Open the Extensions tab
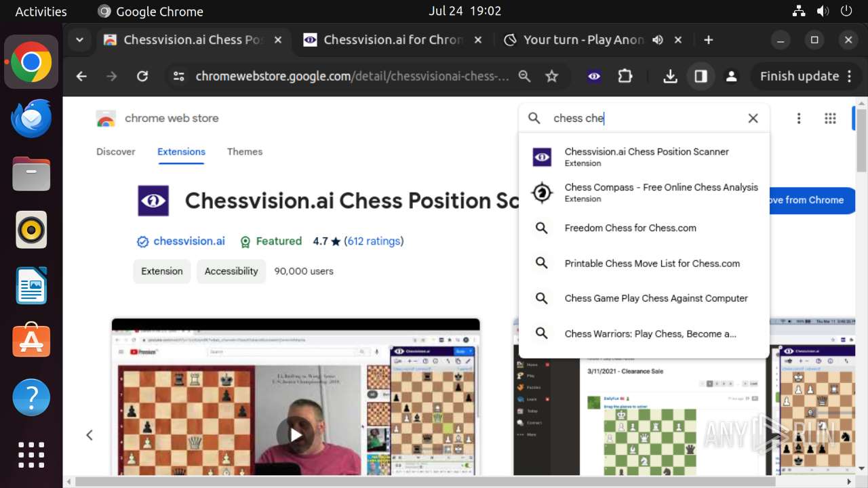The height and width of the screenshot is (488, 868). [x=181, y=152]
